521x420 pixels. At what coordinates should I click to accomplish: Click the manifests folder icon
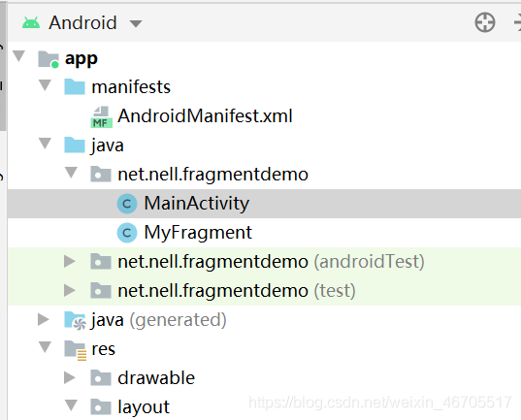[75, 87]
